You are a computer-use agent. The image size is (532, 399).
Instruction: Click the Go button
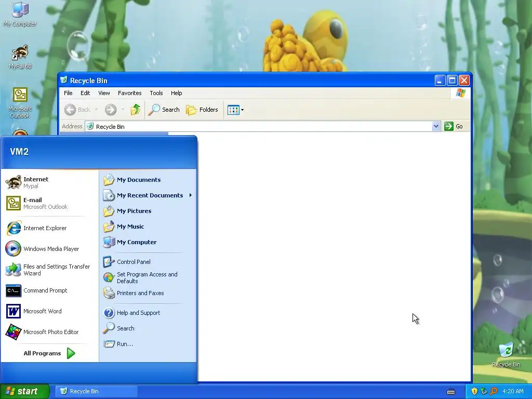coord(454,127)
